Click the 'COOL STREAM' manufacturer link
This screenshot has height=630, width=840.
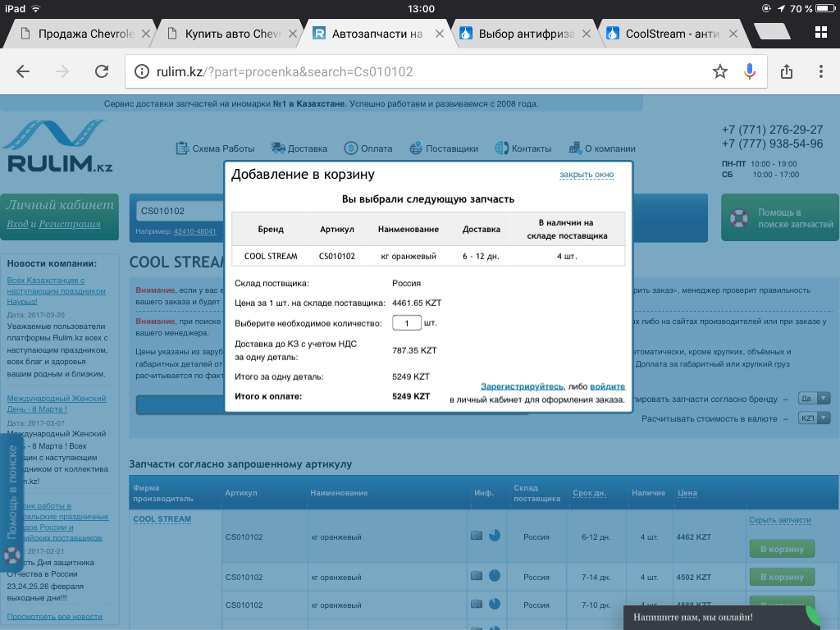coord(162,519)
